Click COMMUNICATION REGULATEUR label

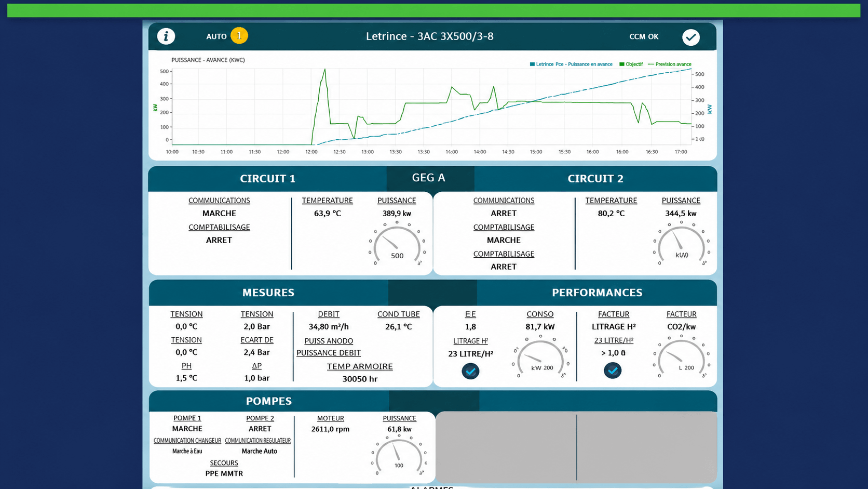tap(258, 441)
